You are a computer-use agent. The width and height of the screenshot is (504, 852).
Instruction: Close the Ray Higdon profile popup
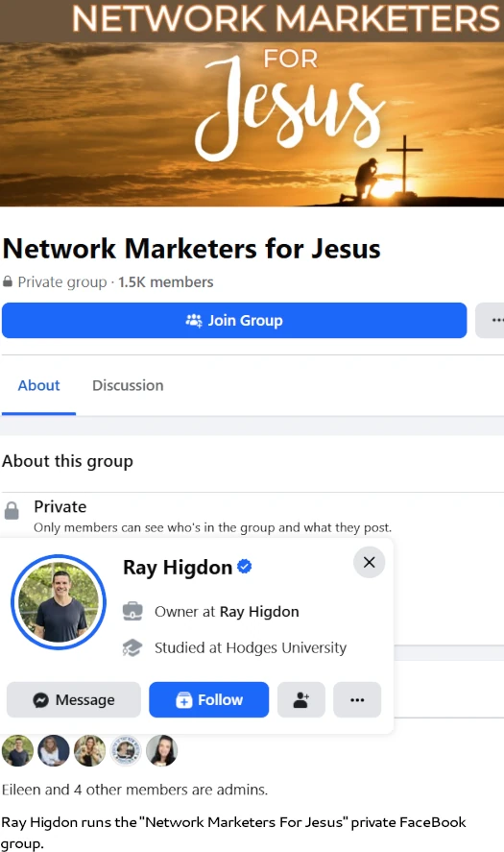click(370, 562)
